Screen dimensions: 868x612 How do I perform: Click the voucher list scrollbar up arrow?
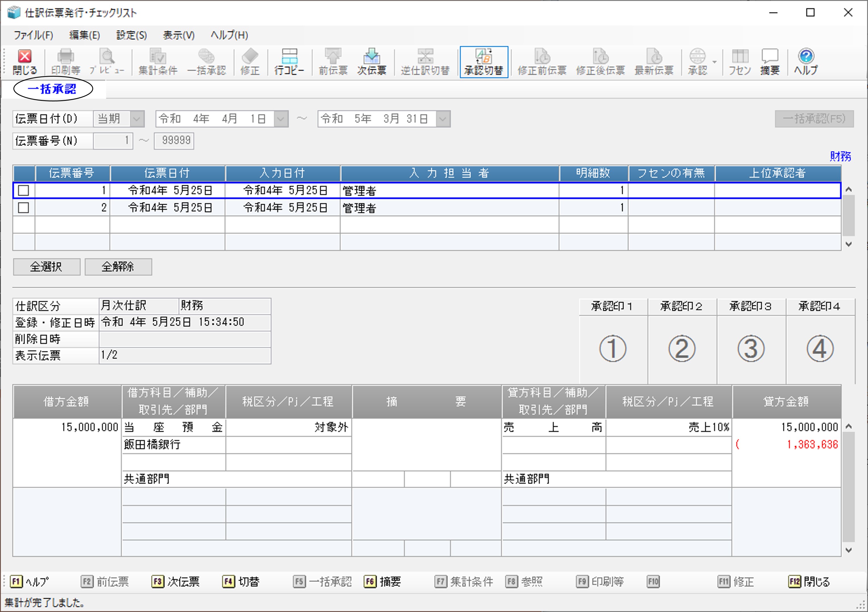849,189
